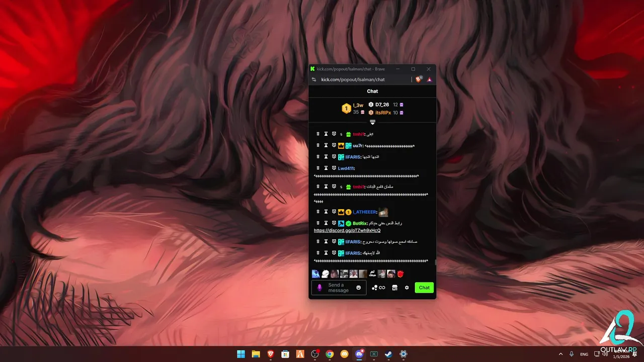The image size is (644, 362).
Task: Open the BotRix username profile
Action: [x=360, y=223]
